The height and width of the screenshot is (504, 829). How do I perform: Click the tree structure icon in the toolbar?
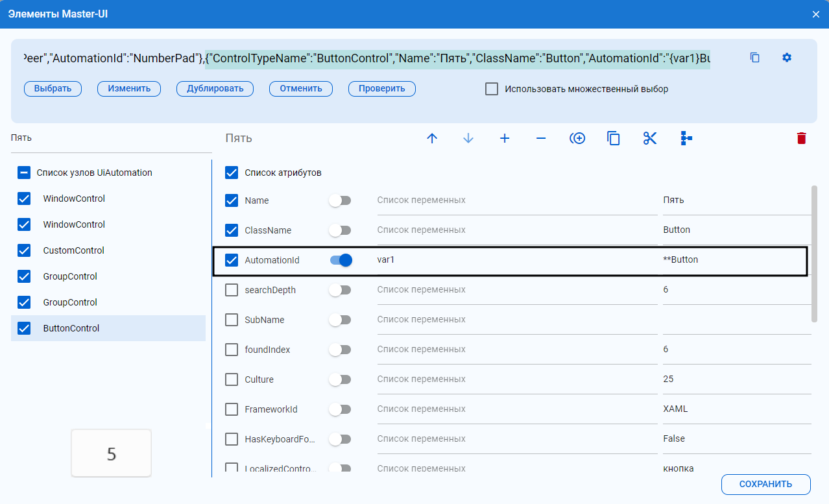click(x=686, y=138)
